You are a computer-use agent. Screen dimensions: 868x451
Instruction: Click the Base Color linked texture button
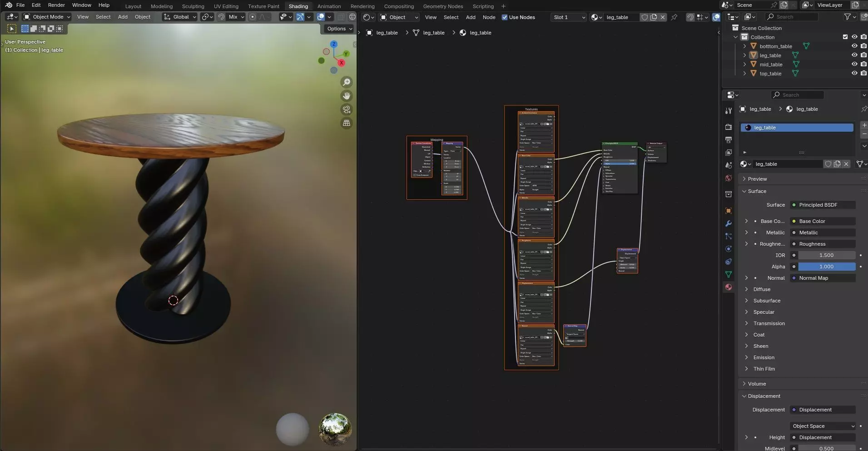(x=823, y=221)
